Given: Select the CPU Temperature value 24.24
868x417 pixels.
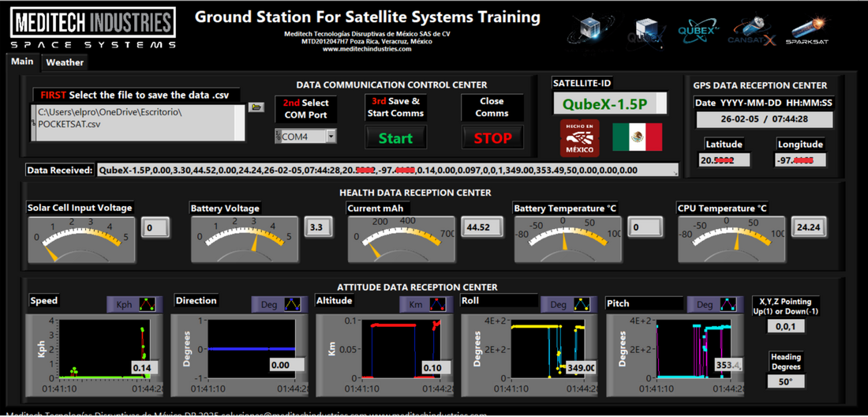Looking at the screenshot, I should tap(810, 227).
